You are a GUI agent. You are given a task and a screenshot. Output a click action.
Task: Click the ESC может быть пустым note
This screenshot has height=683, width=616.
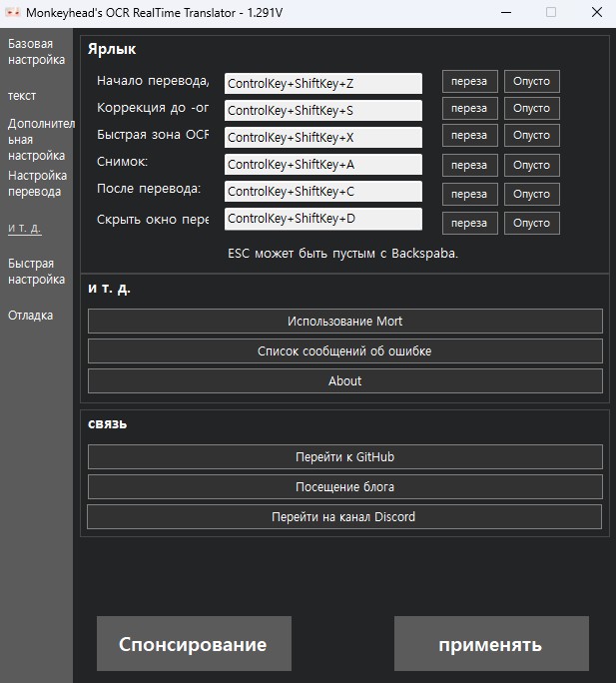tap(342, 253)
